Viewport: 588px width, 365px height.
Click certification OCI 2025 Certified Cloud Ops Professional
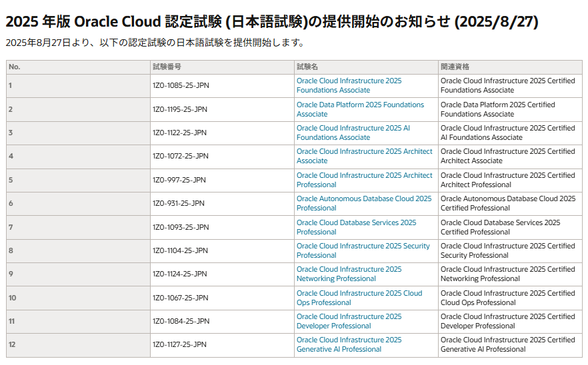508,298
